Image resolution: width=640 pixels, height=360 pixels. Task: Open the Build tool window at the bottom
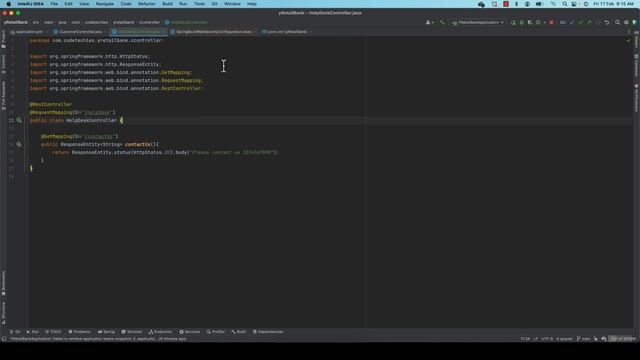[239, 332]
